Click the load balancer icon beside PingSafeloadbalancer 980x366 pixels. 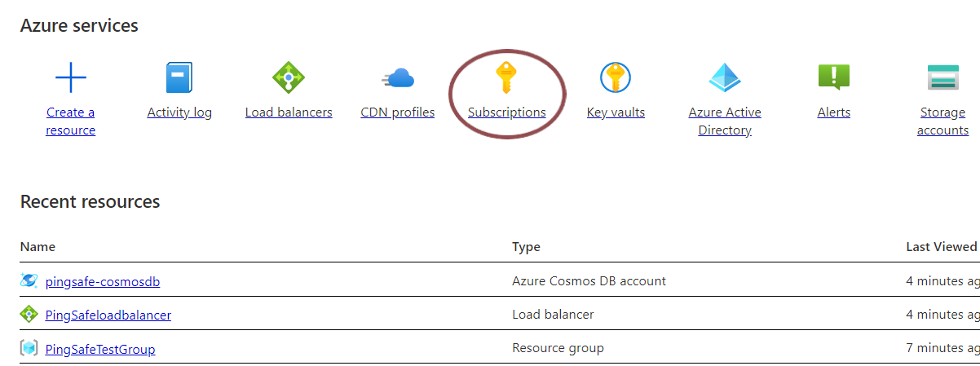tap(29, 315)
